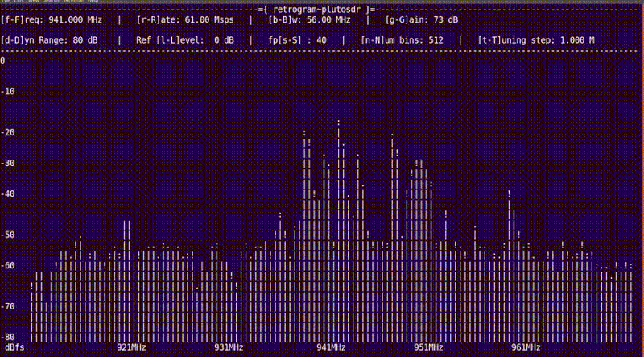Select the 951MHz frequency axis label
The height and width of the screenshot is (357, 644).
428,347
